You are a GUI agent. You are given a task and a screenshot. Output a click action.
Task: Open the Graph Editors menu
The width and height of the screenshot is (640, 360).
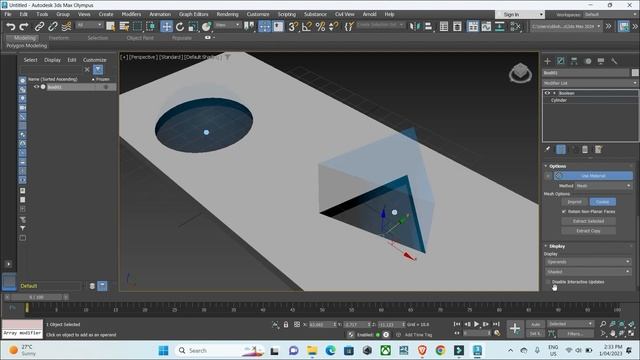193,14
